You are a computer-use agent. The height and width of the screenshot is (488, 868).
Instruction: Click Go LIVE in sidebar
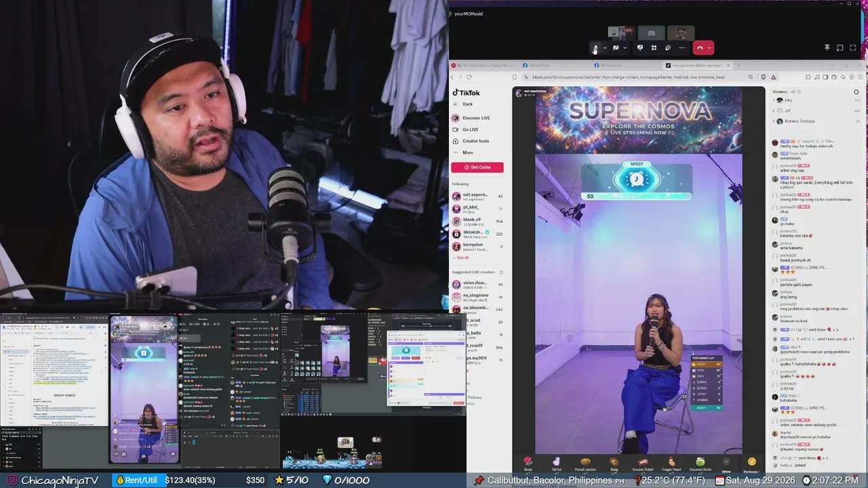(x=466, y=129)
